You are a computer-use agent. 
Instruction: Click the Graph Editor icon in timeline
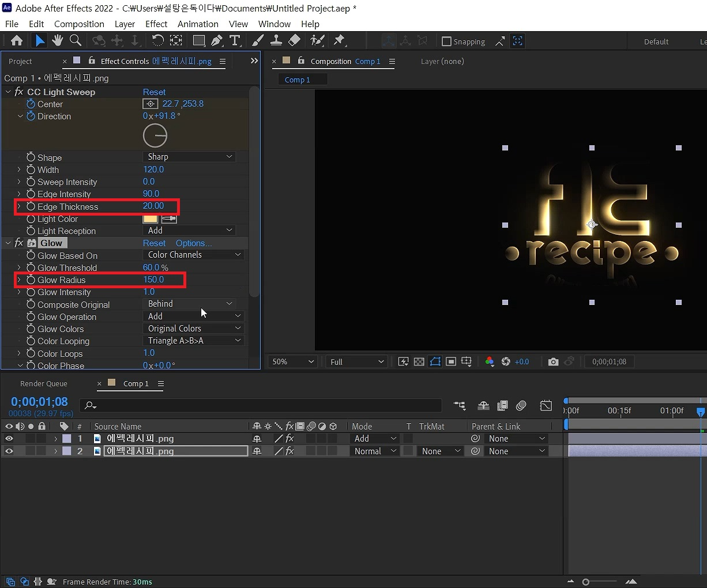pyautogui.click(x=546, y=406)
